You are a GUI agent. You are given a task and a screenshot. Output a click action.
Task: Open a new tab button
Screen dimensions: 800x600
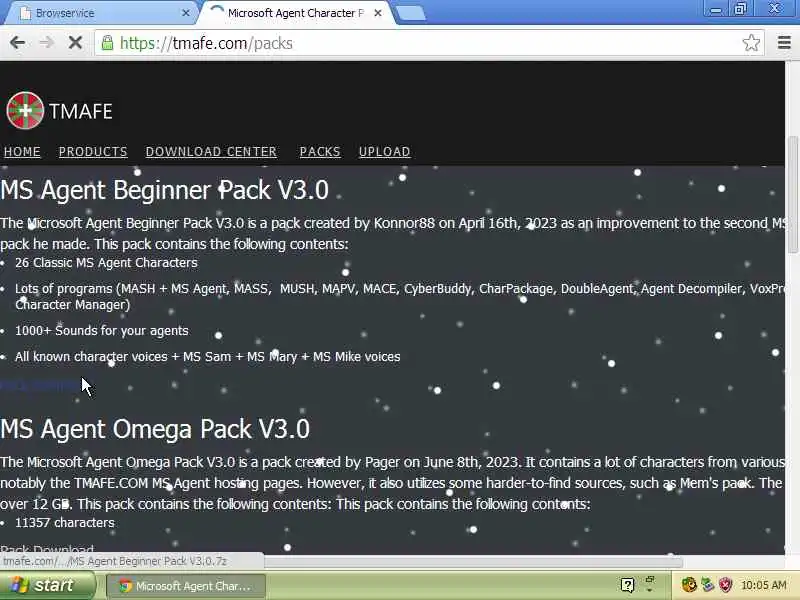click(x=411, y=13)
